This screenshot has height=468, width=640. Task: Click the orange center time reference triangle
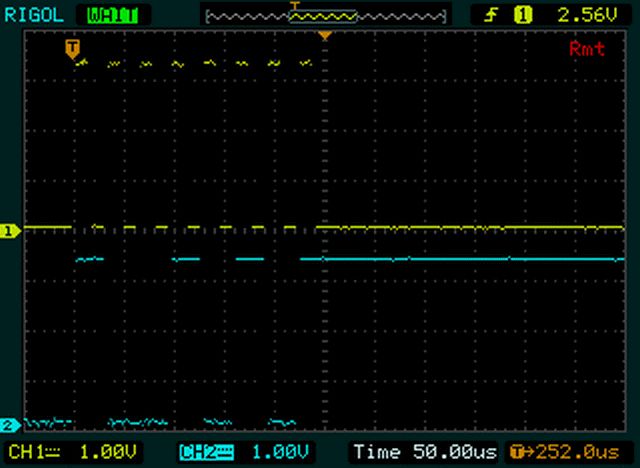coord(325,36)
